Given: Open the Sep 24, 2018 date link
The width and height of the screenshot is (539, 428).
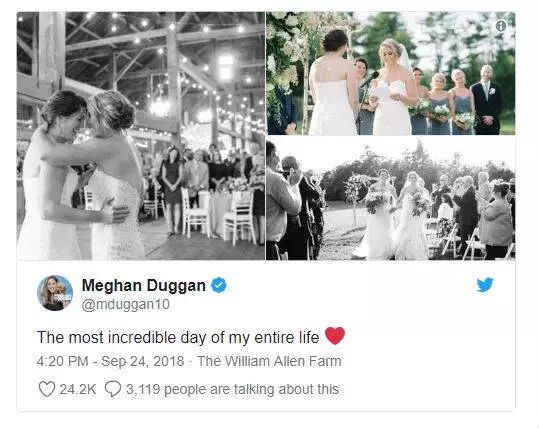Looking at the screenshot, I should 143,361.
